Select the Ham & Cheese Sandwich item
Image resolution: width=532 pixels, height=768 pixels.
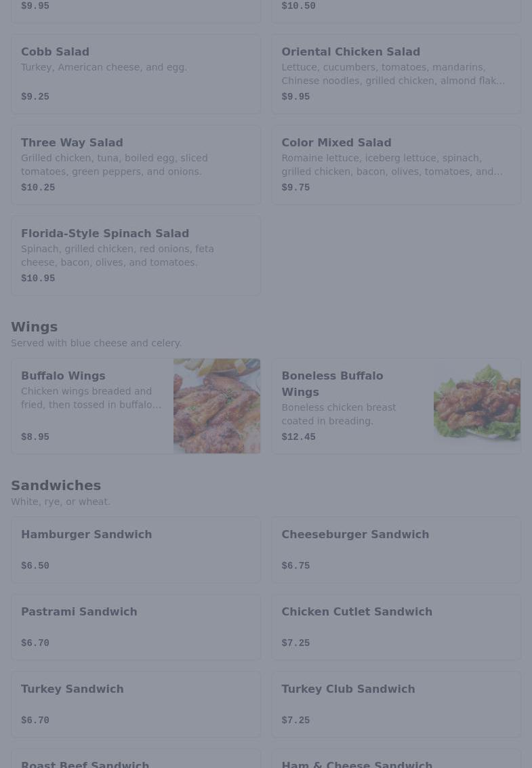point(396,759)
